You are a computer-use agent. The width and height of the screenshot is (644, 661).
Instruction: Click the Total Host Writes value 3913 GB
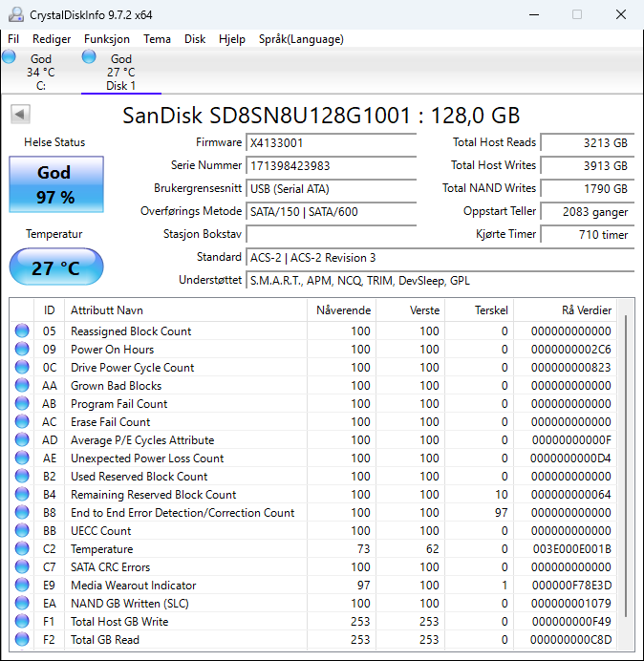pos(587,165)
